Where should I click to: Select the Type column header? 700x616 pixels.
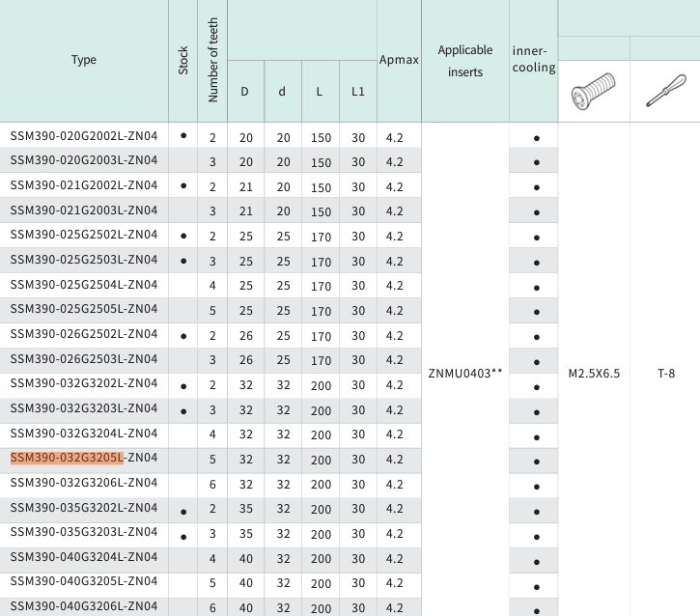click(x=84, y=60)
